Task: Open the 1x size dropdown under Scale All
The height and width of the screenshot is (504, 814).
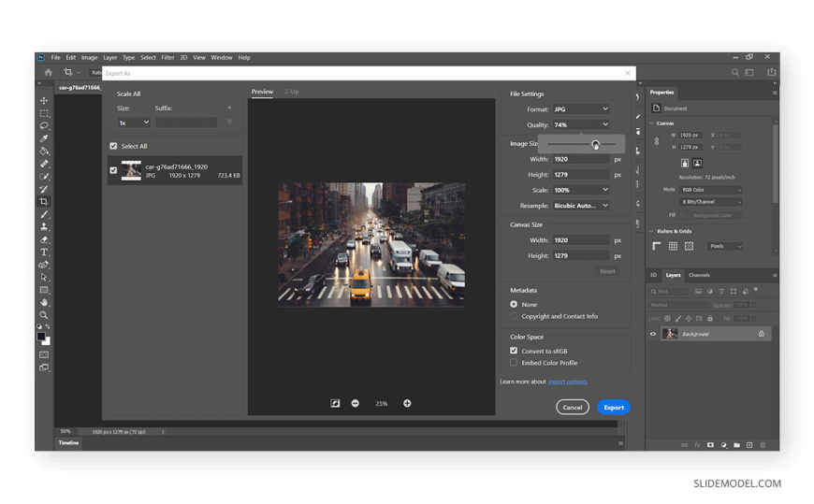Action: click(x=134, y=122)
